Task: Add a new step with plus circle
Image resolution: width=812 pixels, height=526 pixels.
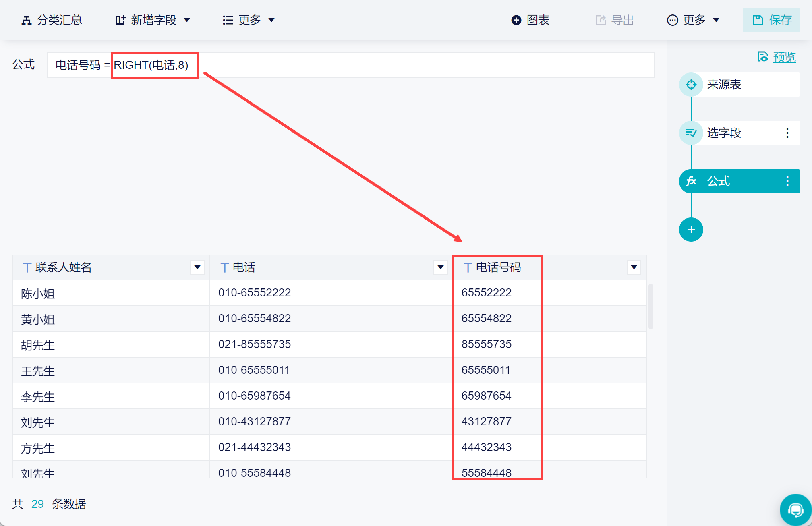Action: pyautogui.click(x=691, y=230)
